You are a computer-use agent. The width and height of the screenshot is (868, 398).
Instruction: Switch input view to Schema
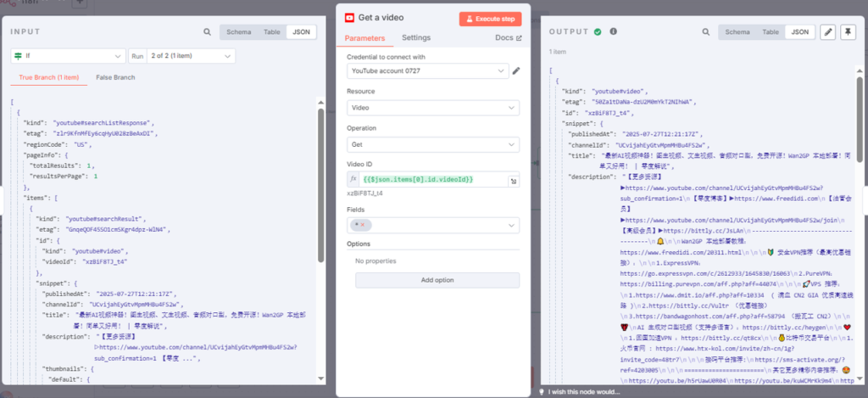pos(237,32)
